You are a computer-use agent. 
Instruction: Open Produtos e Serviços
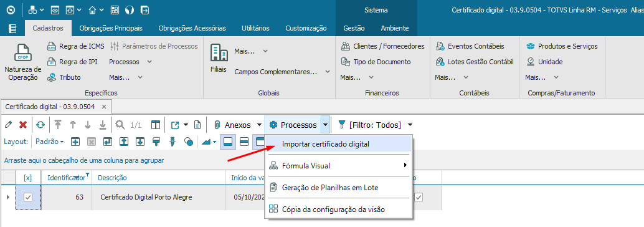(x=562, y=46)
